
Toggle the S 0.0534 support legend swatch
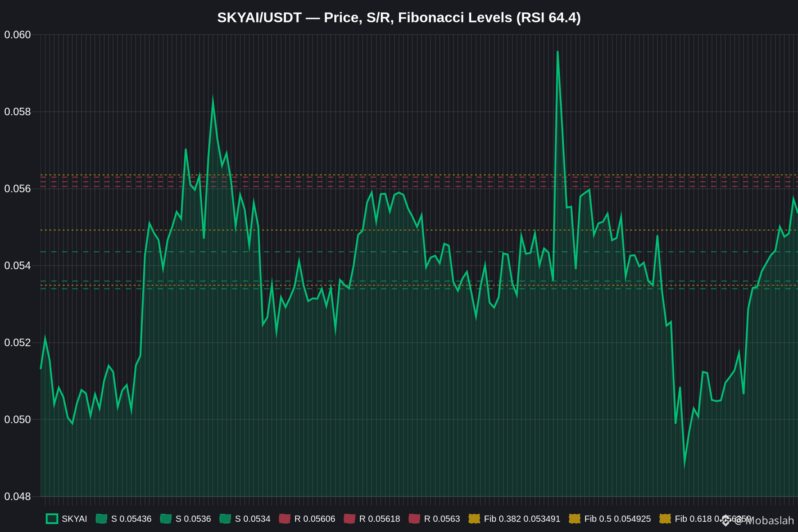225,519
